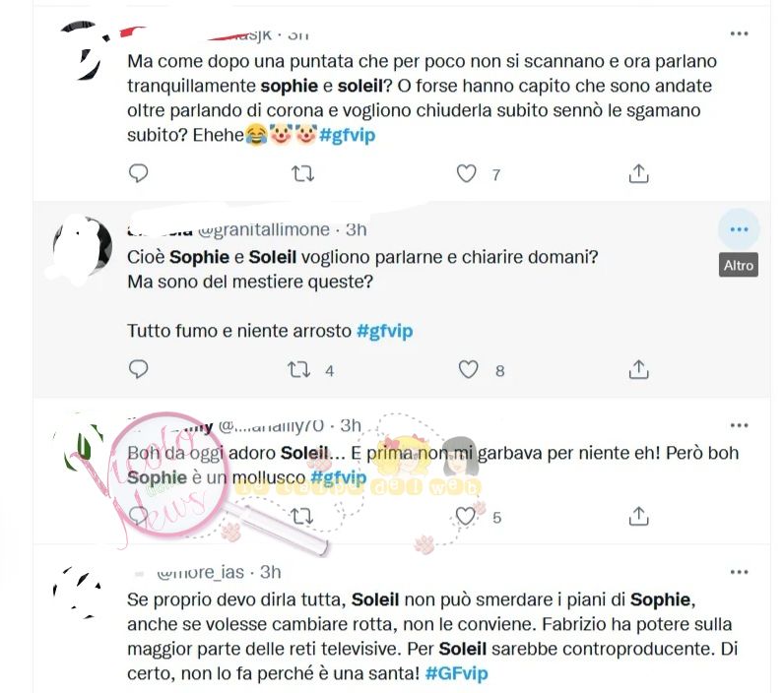Click #gfvip after 'Tutto fumo e niente arrosto'
Image resolution: width=784 pixels, height=693 pixels.
pos(385,331)
